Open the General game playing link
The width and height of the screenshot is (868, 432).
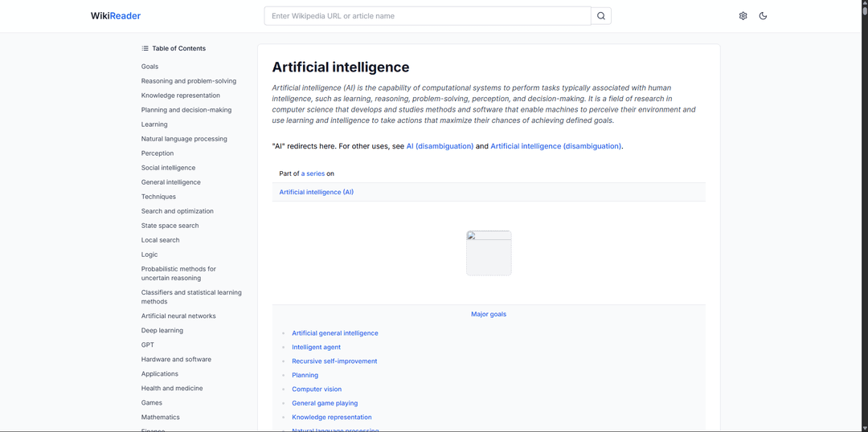pyautogui.click(x=325, y=403)
